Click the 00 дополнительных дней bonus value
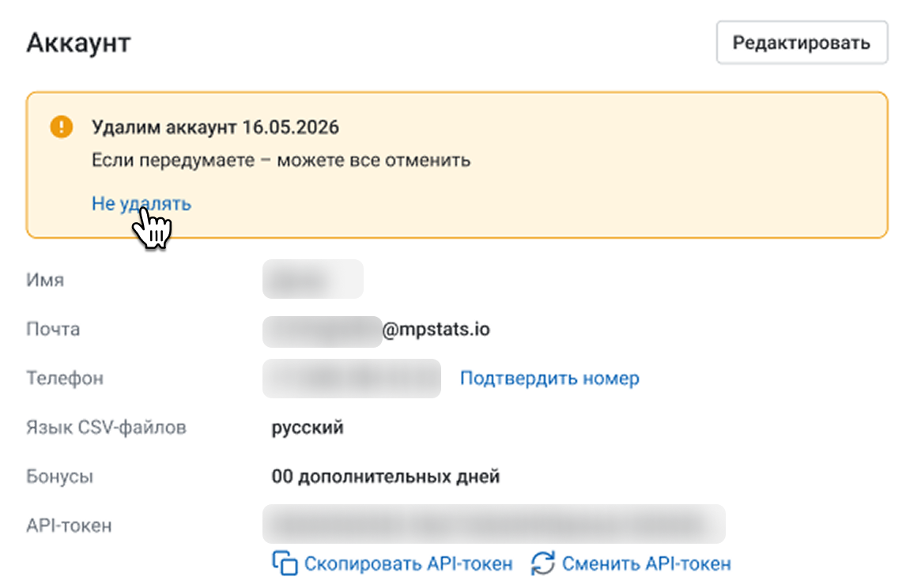Image resolution: width=906 pixels, height=588 pixels. coord(385,477)
